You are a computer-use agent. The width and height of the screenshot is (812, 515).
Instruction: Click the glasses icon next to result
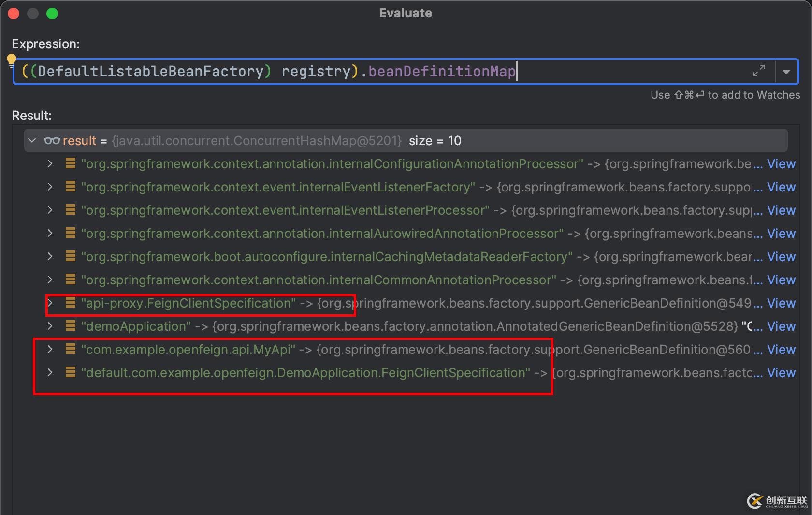(52, 141)
